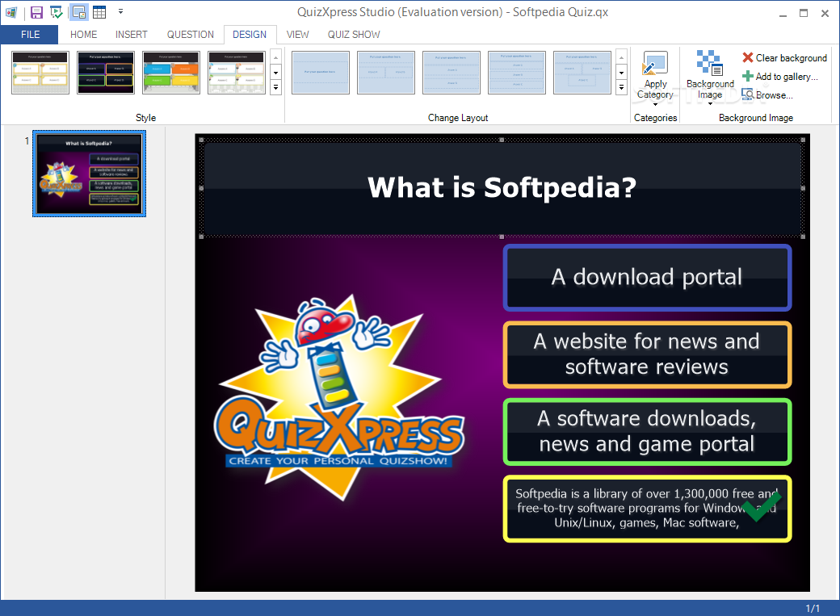This screenshot has height=616, width=840.
Task: Click the QuizXpress app icon in title bar
Action: pos(10,12)
